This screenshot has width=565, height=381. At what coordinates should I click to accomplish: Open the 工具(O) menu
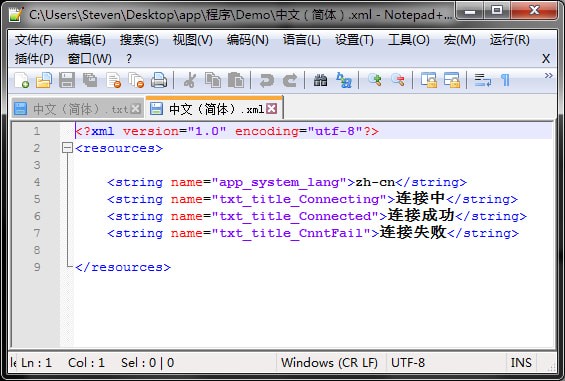[409, 40]
